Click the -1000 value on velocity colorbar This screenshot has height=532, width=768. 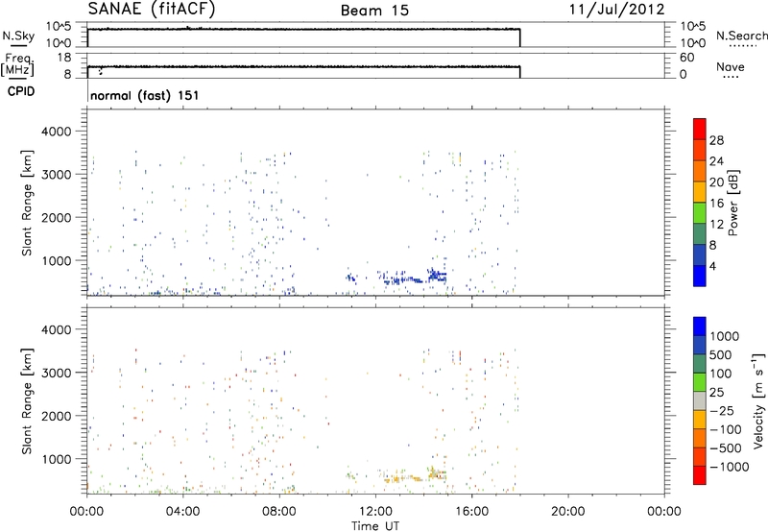[x=729, y=467]
